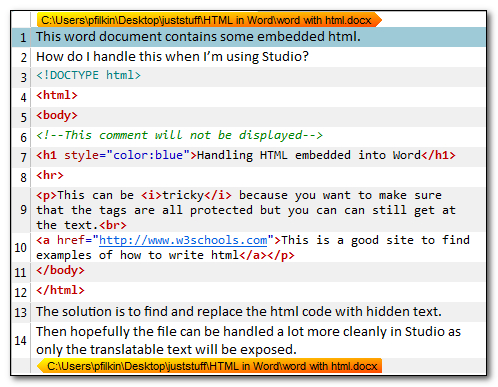Click segment number 5
Screen dimensions: 498x387
click(23, 117)
